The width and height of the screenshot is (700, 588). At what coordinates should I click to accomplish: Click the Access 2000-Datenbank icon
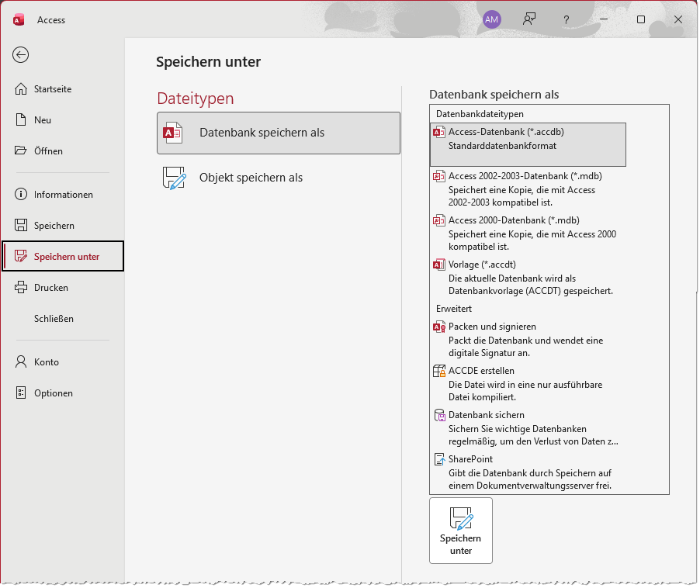438,220
